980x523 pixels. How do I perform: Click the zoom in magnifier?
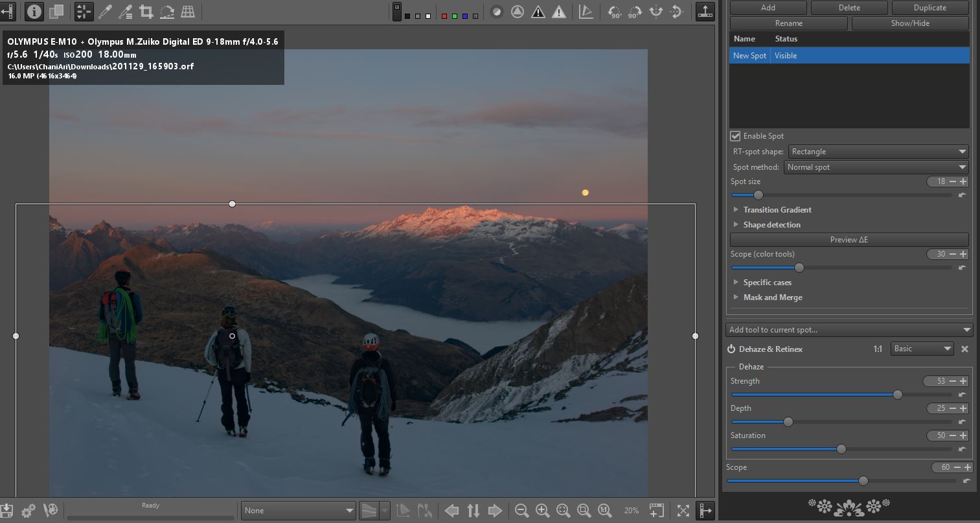pyautogui.click(x=543, y=511)
